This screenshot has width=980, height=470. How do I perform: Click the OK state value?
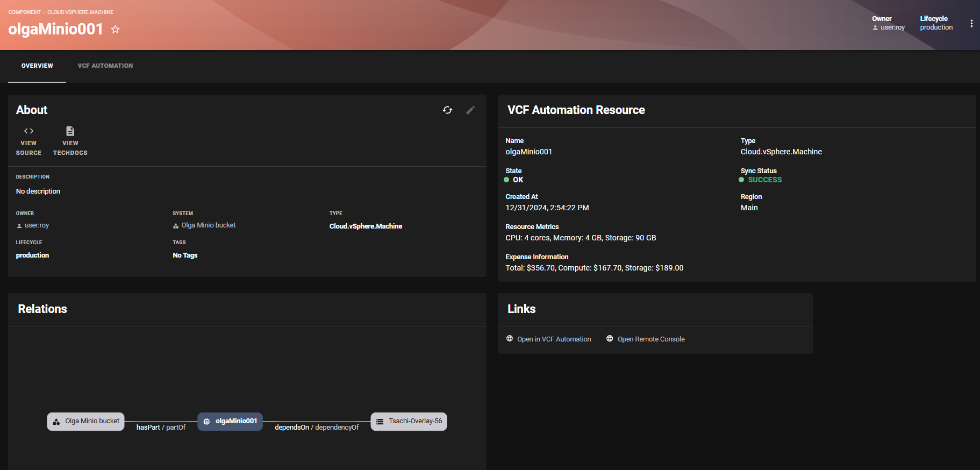point(518,180)
